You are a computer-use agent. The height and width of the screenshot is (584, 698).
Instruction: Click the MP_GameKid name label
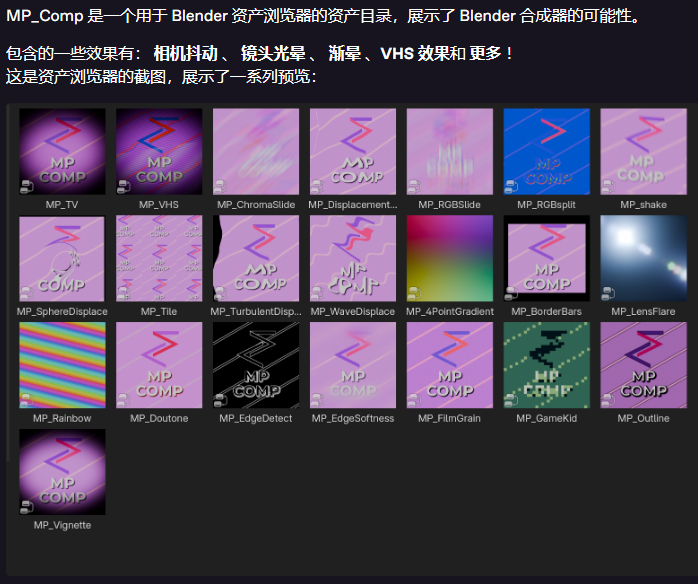click(x=547, y=418)
